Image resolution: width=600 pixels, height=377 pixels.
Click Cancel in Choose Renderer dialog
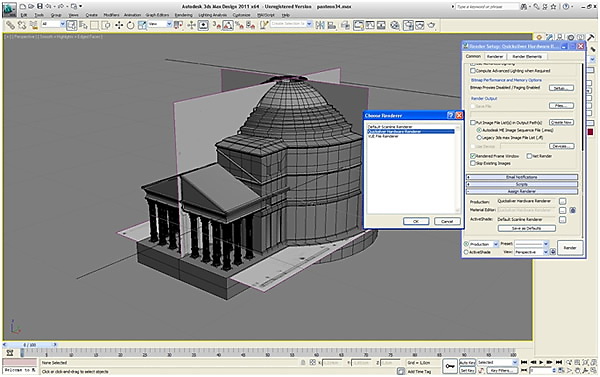(x=447, y=221)
